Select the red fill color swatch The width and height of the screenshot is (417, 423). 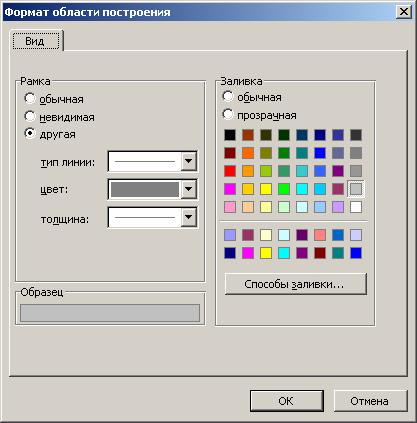[x=230, y=171]
